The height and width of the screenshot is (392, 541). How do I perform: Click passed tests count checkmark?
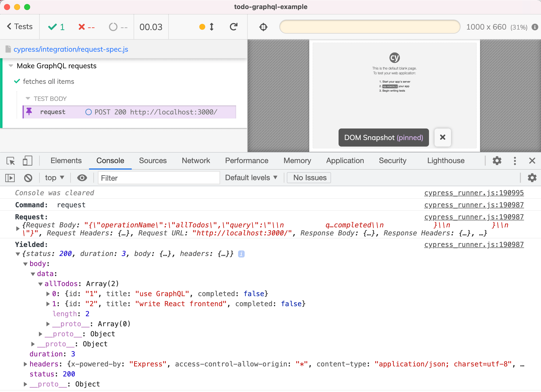click(56, 27)
